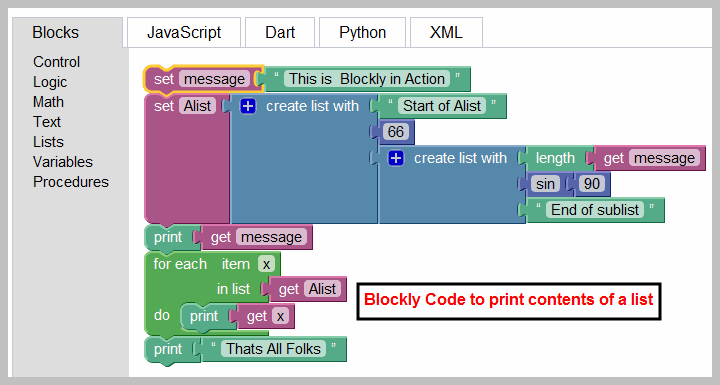Open 'message' dropdown in get block beside length
Screen dimensions: 720x385
tap(664, 159)
